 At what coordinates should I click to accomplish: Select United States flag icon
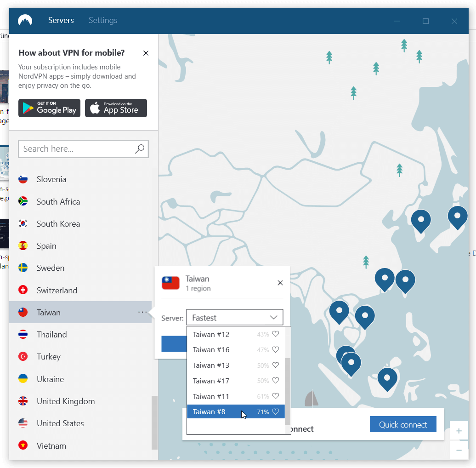point(23,423)
